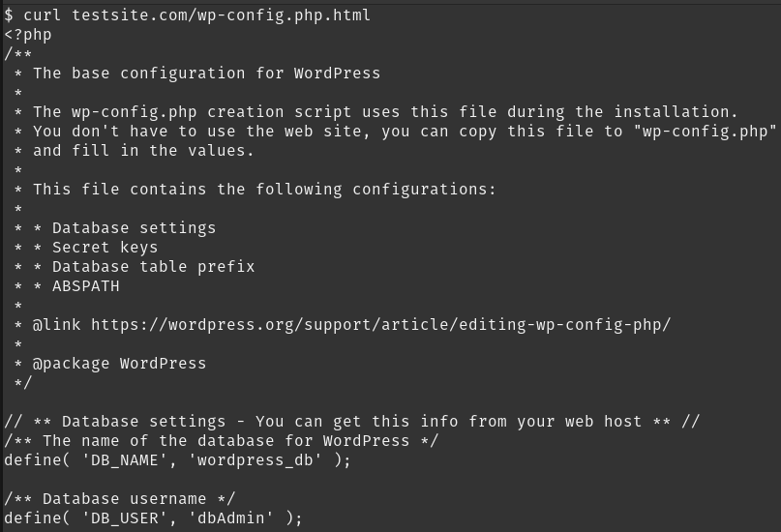Click the 'Database settings' bullet in the list
The image size is (781, 532).
click(x=134, y=228)
